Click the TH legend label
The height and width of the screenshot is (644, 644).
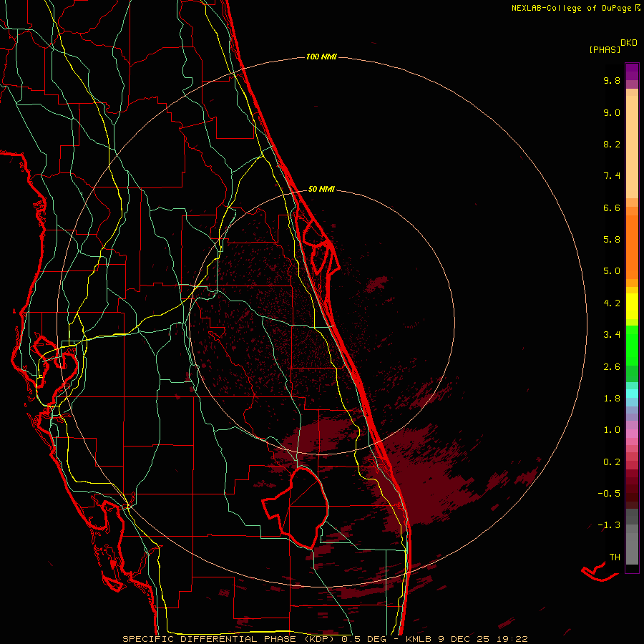pos(615,557)
